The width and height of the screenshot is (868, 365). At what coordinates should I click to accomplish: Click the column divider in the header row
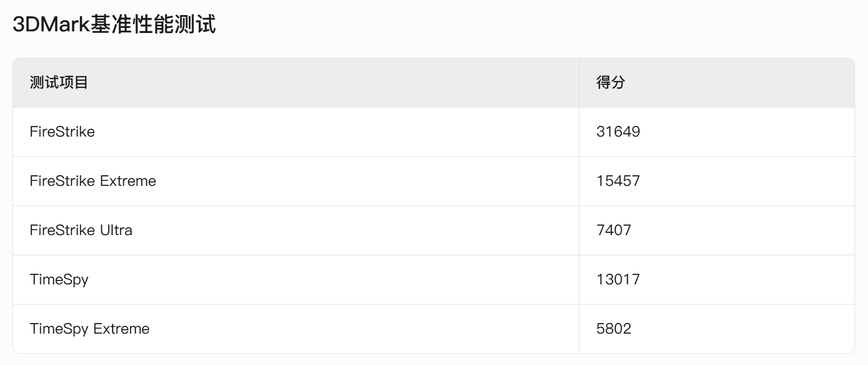579,83
